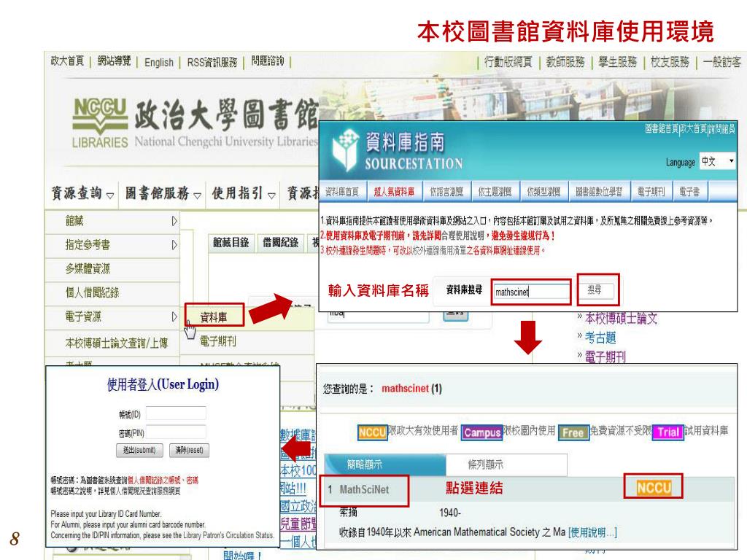Expand the 使用指引 main menu

(x=244, y=193)
